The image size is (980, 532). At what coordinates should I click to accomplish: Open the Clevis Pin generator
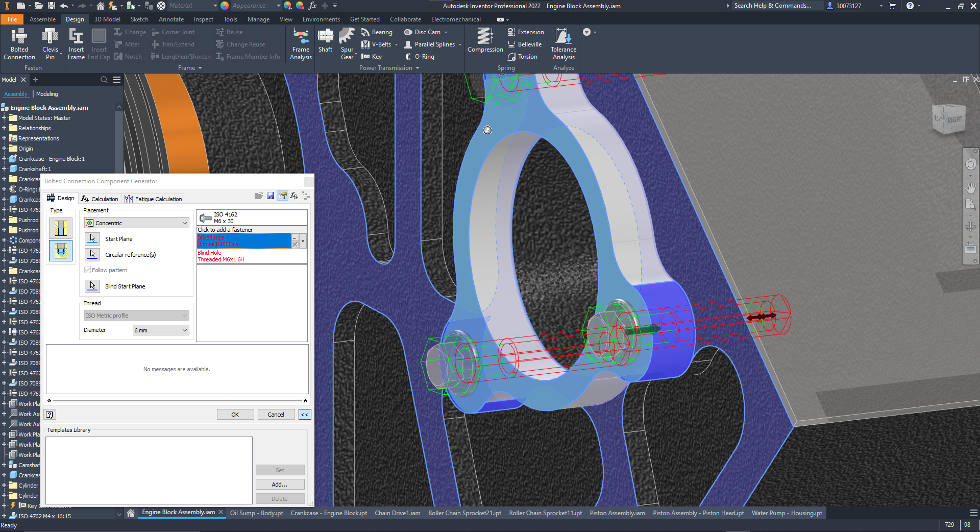tap(50, 43)
